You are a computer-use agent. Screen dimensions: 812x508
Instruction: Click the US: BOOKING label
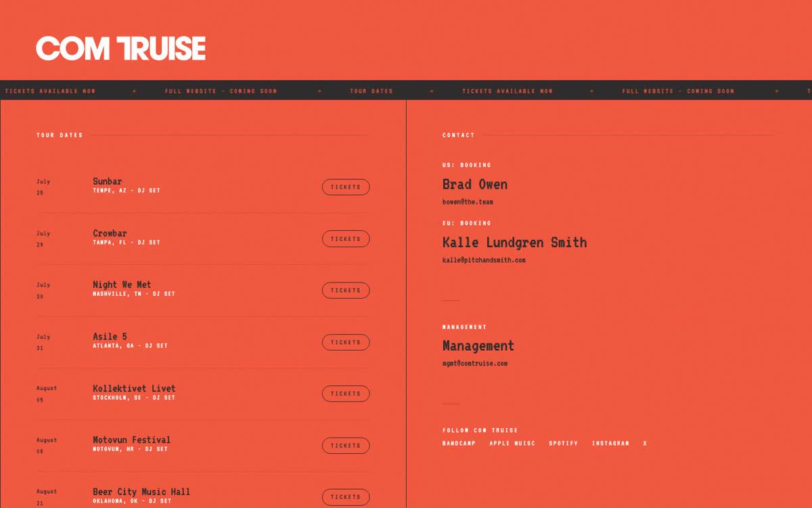467,165
